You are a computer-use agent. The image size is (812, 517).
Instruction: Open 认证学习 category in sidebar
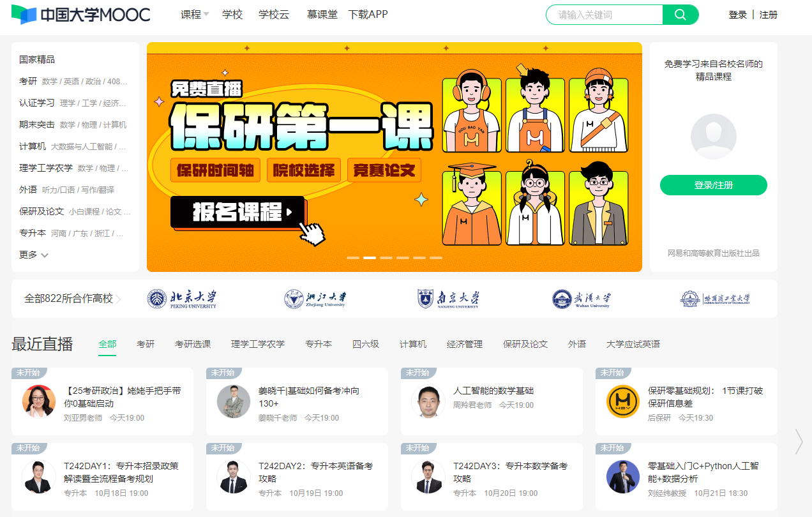[37, 103]
